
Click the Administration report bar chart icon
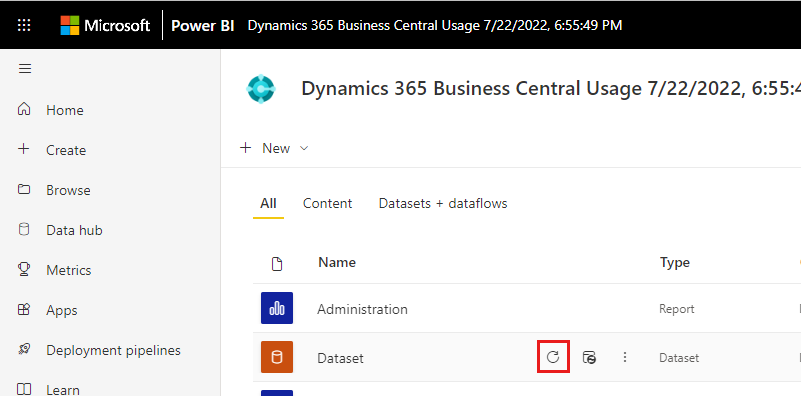pyautogui.click(x=277, y=308)
